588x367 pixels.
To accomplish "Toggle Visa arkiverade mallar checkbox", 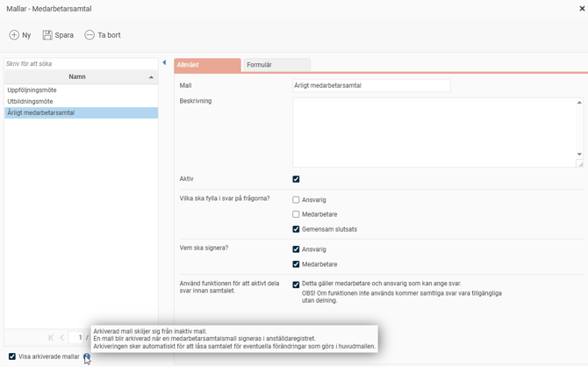I will [x=12, y=356].
